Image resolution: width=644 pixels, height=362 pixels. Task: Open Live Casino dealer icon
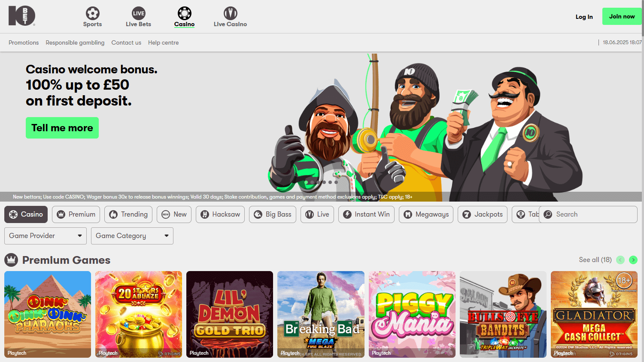coord(230,12)
